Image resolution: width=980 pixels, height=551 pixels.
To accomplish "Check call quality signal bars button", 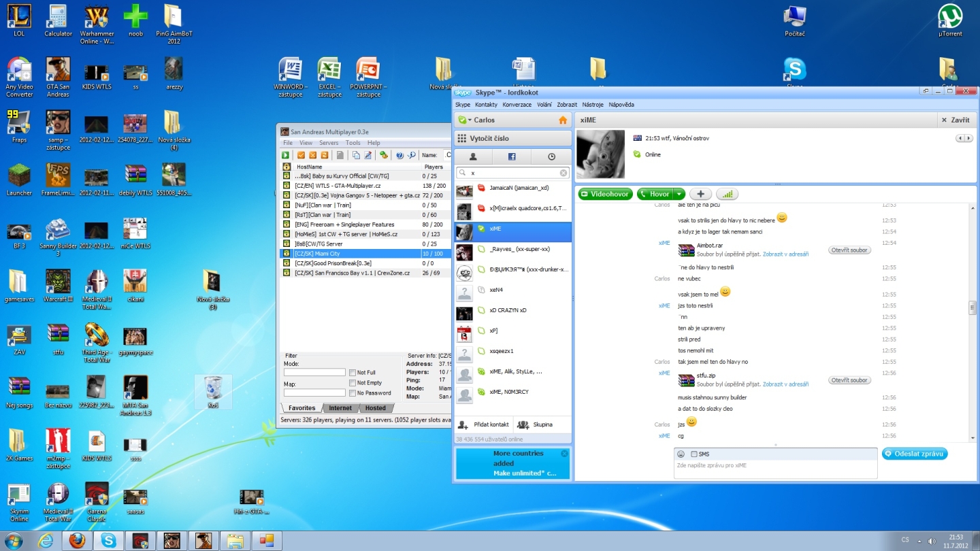I will tap(728, 194).
